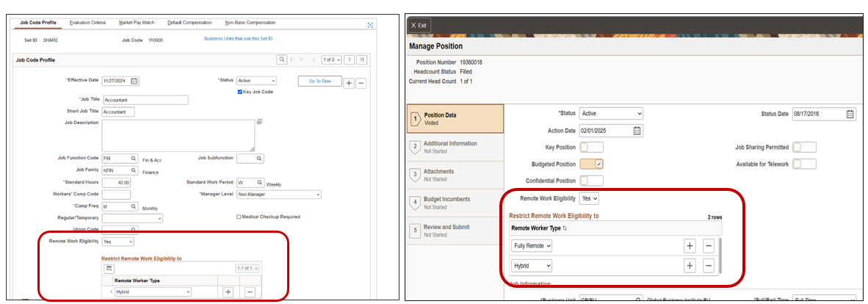Viewport: 868px width, 304px height.
Task: Remove Hybrid row in Job Code grid
Action: (x=250, y=292)
